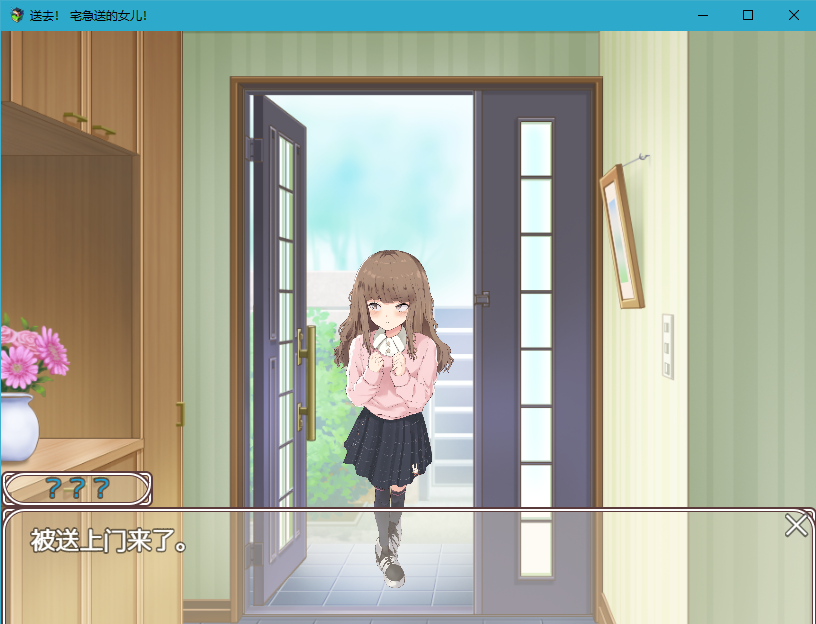Viewport: 816px width, 624px height.
Task: Click the wall light switch panel
Action: point(667,346)
